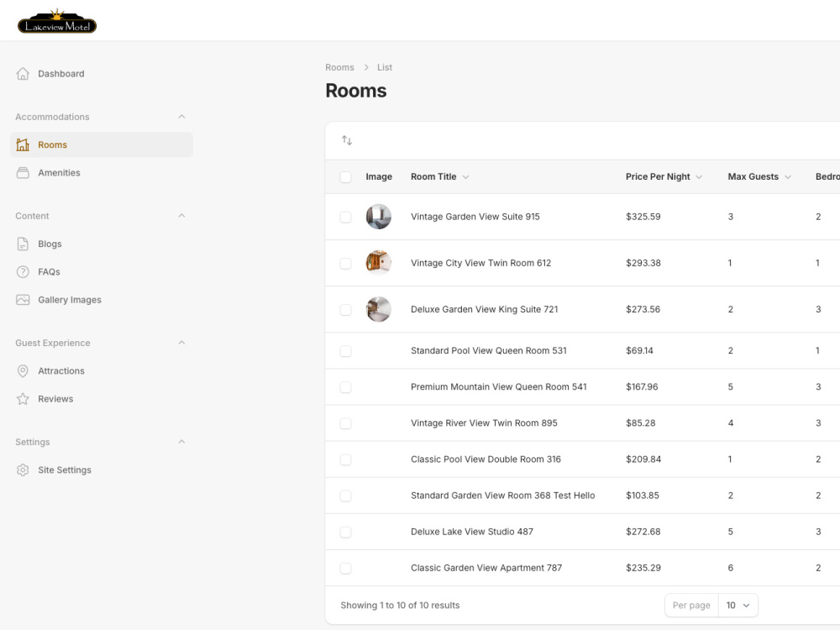
Task: Open the FAQs section
Action: [x=102, y=271]
